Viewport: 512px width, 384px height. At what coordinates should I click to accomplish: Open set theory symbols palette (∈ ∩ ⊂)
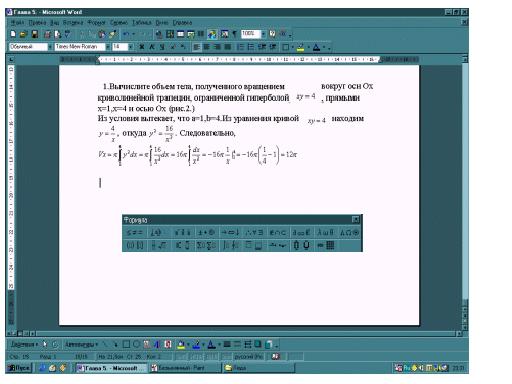(278, 232)
